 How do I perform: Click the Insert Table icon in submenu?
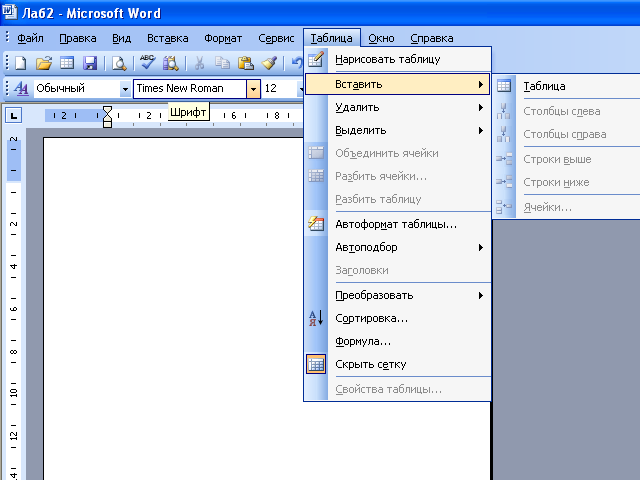504,86
